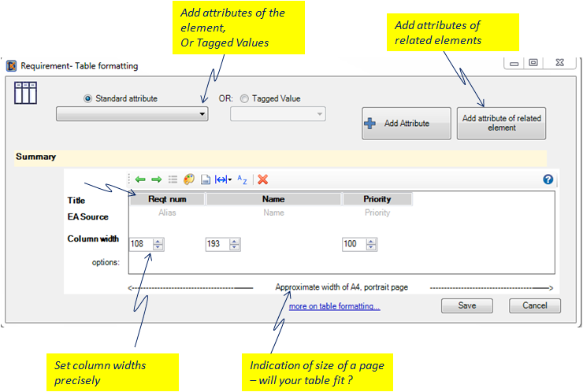Open the color palette icon

189,179
